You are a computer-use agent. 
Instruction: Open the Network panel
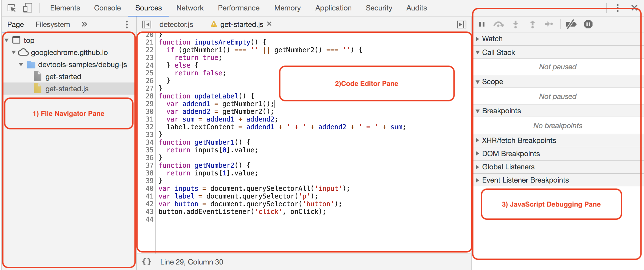pyautogui.click(x=190, y=8)
